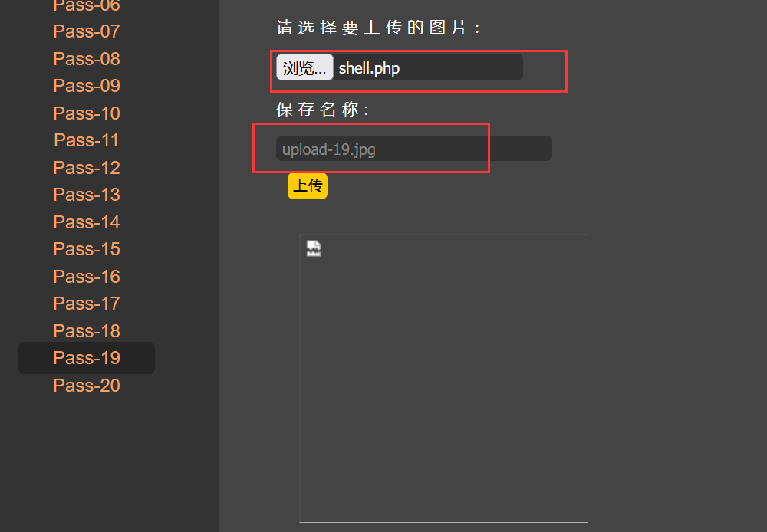Focus the upload-19.jpg save name field
767x532 pixels.
click(413, 149)
